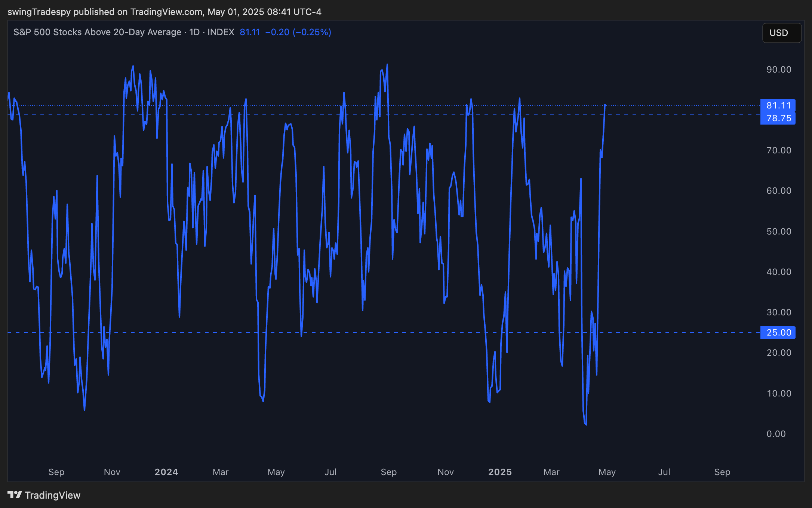Image resolution: width=812 pixels, height=508 pixels.
Task: Click the Mar label after 2025
Action: pos(551,472)
